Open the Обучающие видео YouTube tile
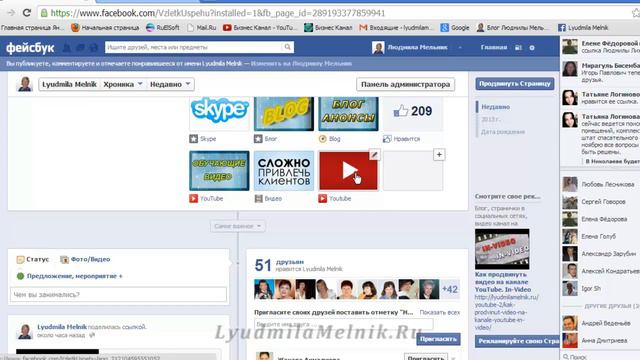 [219, 171]
